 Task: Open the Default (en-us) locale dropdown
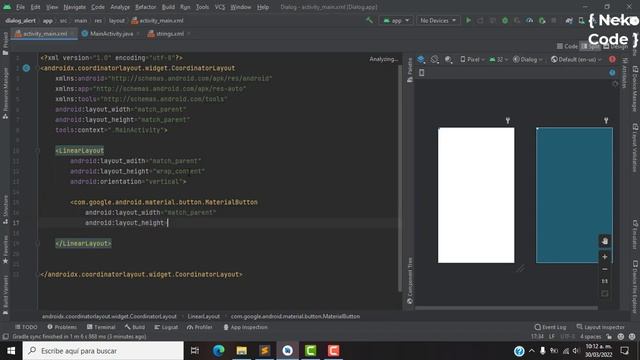click(x=576, y=60)
